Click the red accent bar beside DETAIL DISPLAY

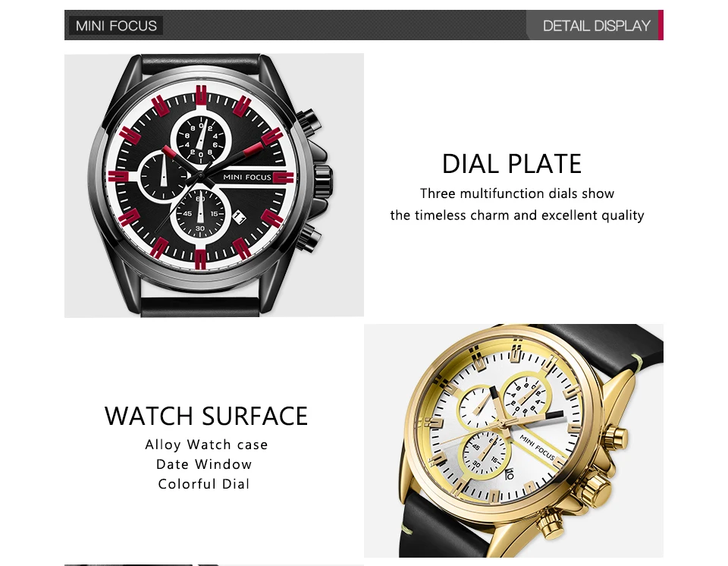point(661,25)
